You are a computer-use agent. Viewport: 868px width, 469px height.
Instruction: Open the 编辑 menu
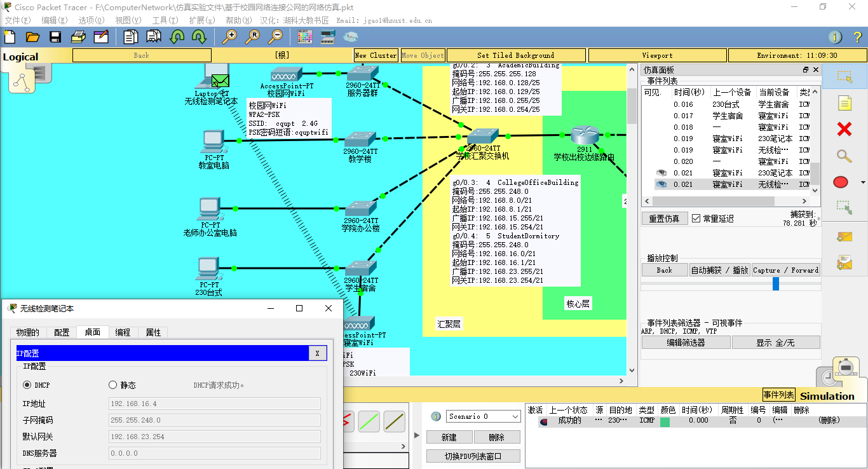click(55, 20)
